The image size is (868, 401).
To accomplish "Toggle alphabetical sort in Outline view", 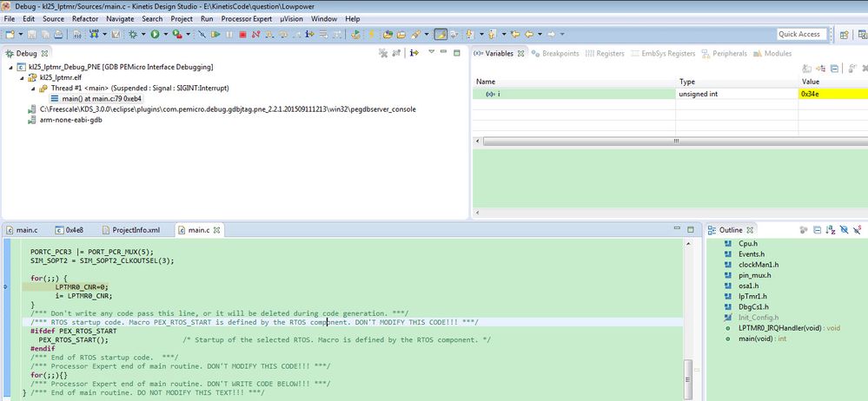I will point(831,229).
